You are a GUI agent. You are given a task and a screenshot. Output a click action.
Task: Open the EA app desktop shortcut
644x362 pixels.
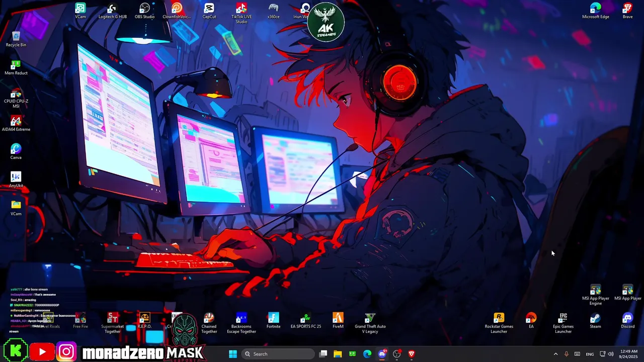coord(531,321)
